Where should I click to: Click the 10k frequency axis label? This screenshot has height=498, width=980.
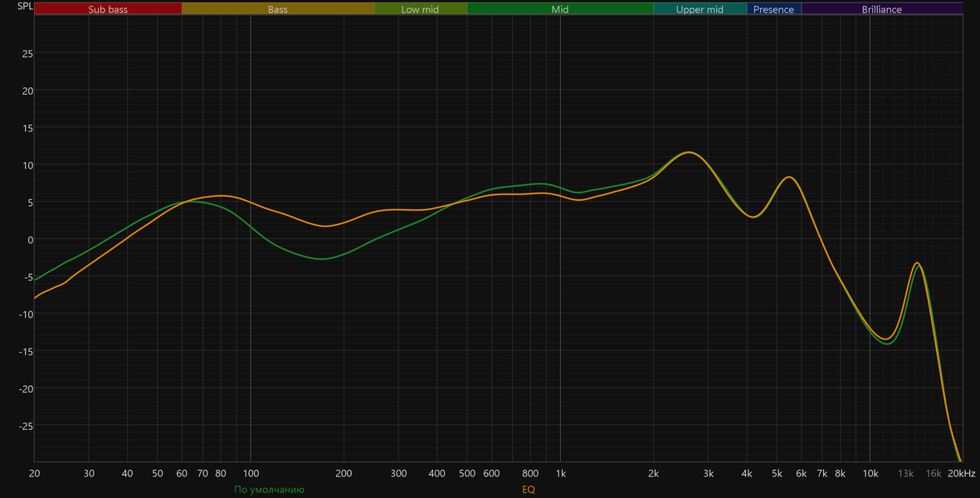point(870,474)
